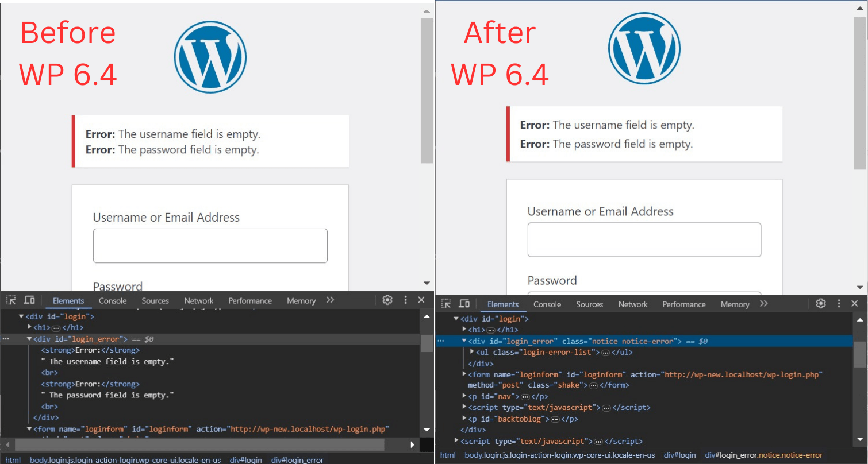868x464 pixels.
Task: Select div#login breadcrumb in the Before DevTools
Action: pyautogui.click(x=246, y=460)
